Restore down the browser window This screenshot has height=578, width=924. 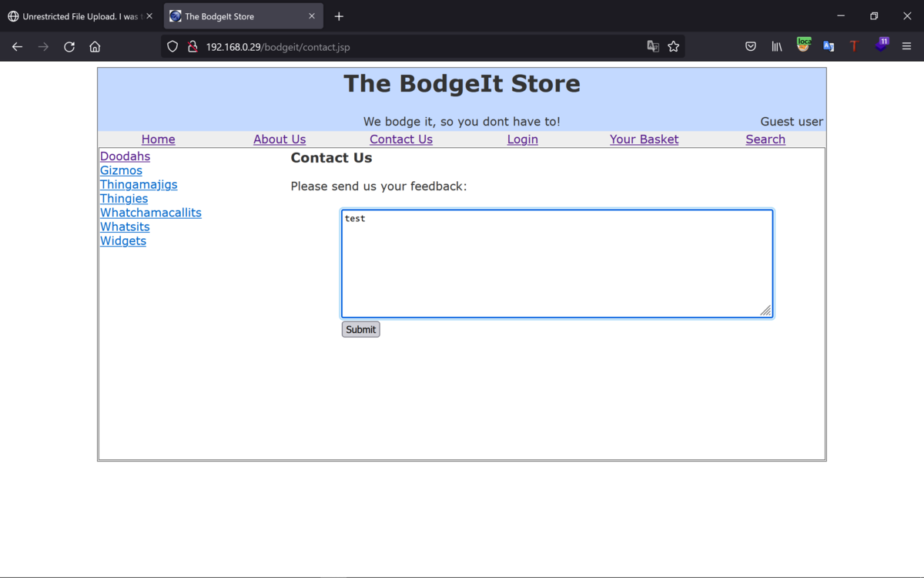pyautogui.click(x=874, y=16)
